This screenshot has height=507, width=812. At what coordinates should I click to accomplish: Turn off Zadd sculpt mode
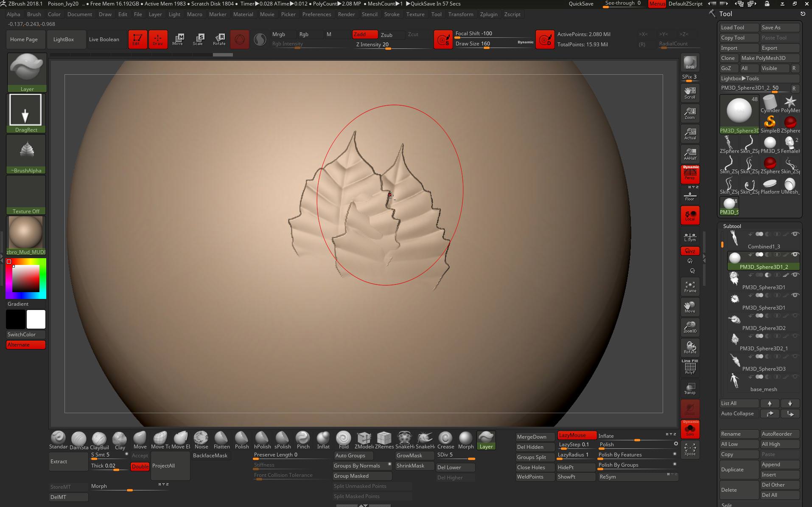364,34
